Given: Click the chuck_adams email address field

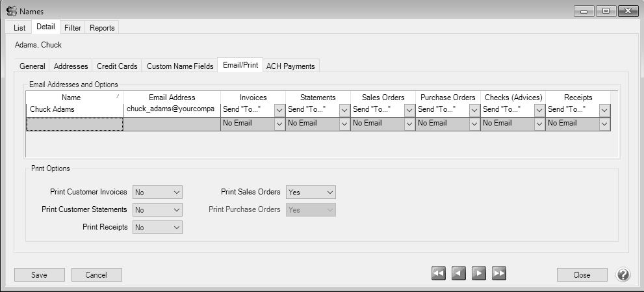Looking at the screenshot, I should pos(171,110).
